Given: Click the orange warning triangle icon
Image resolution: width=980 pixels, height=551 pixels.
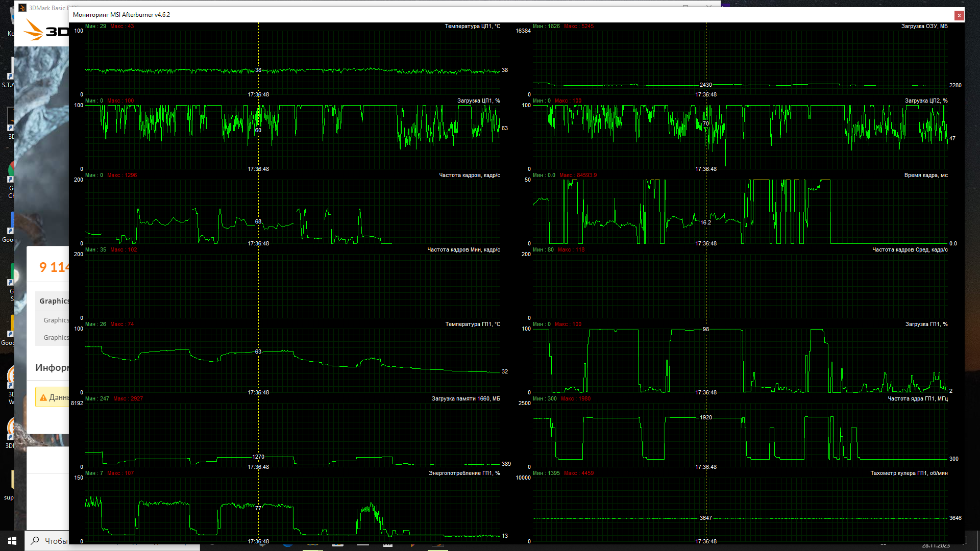Looking at the screenshot, I should point(43,397).
